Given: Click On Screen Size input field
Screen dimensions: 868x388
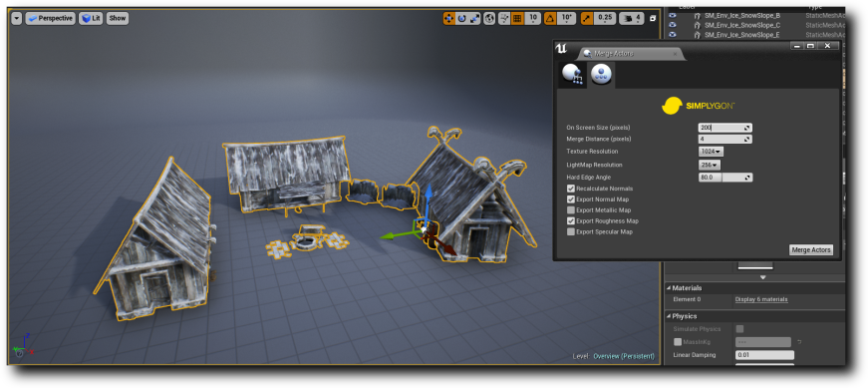Looking at the screenshot, I should point(725,128).
